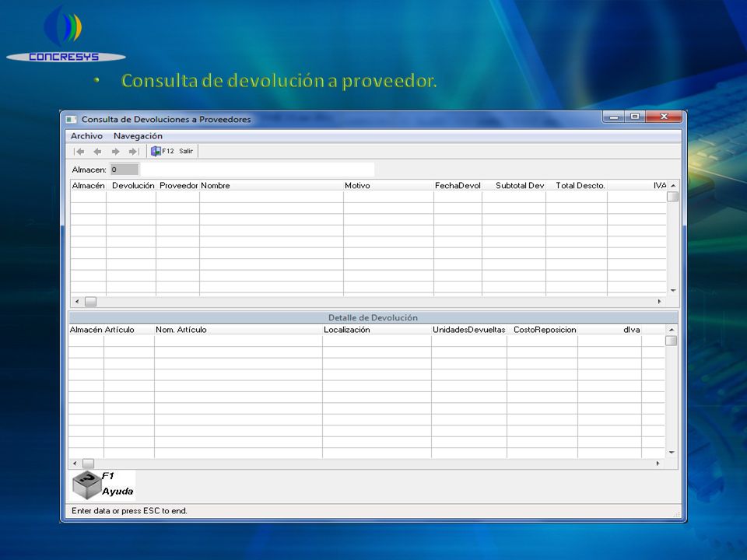747x560 pixels.
Task: Select the CostoReposicion column header
Action: click(x=542, y=330)
